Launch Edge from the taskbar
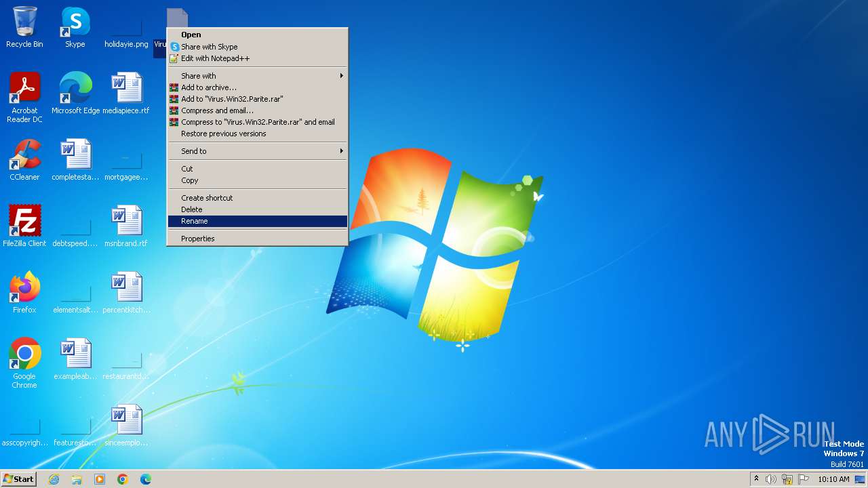 [146, 479]
